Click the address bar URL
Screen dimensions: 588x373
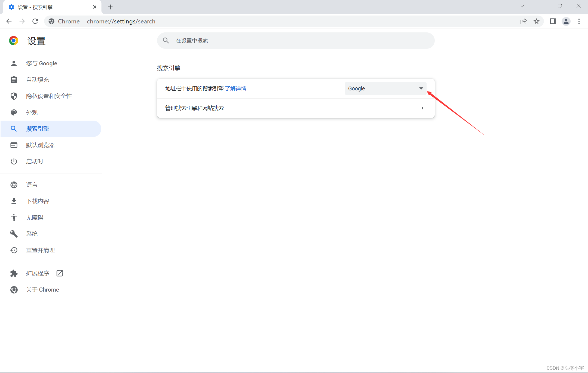coord(121,21)
